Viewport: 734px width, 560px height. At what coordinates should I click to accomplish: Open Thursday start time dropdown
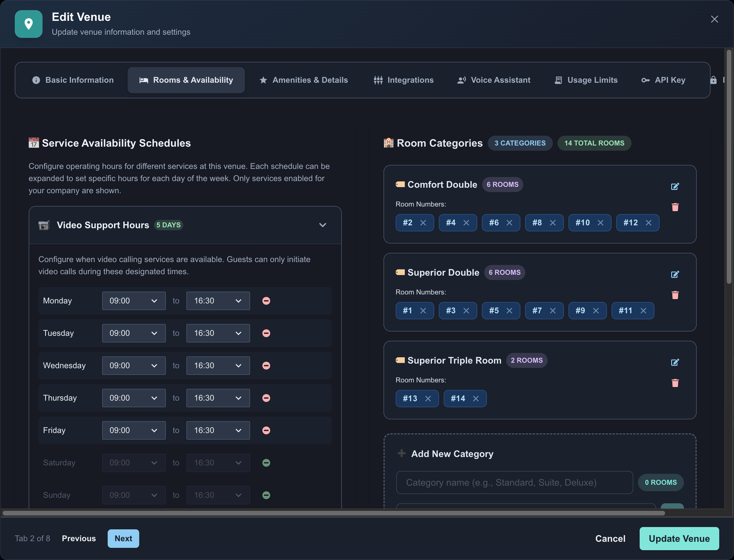pos(134,398)
